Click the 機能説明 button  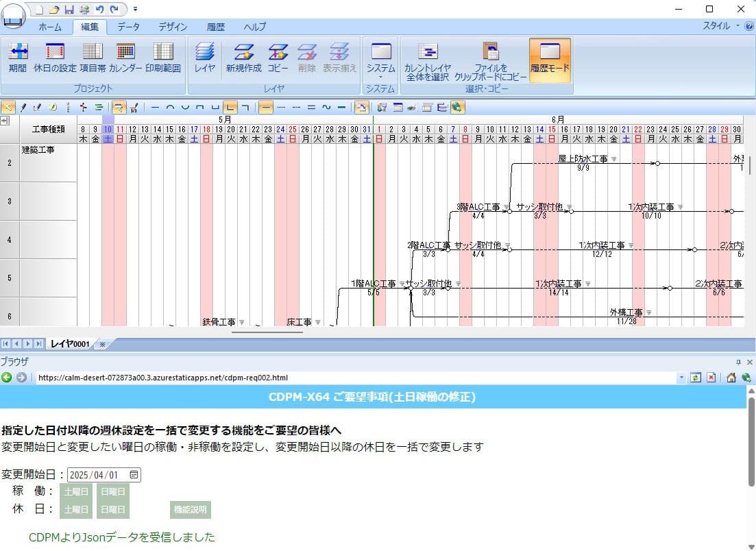(191, 510)
